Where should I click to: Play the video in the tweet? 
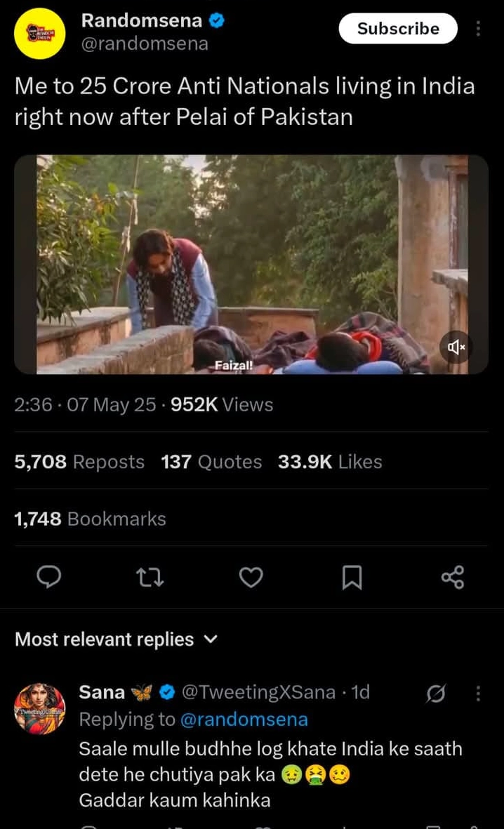coord(252,264)
